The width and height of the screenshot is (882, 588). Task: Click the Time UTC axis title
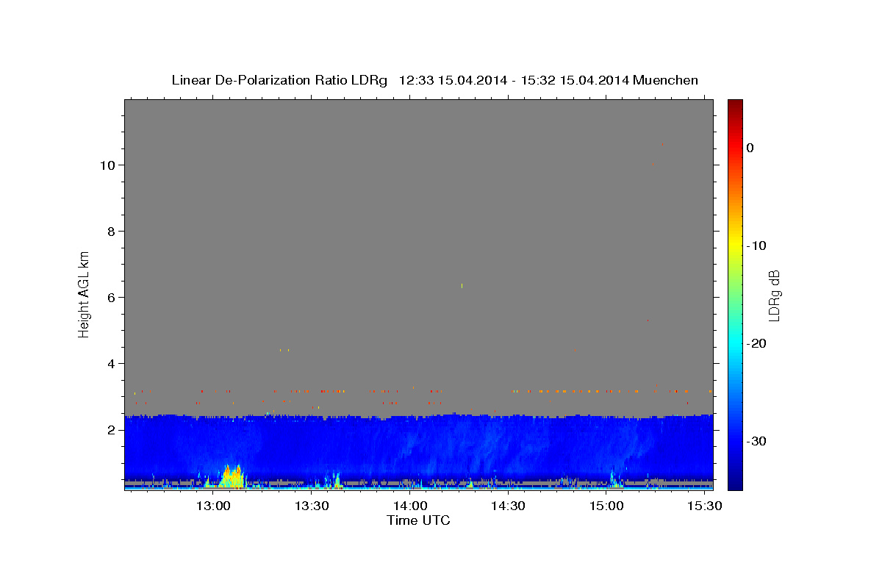[x=418, y=521]
